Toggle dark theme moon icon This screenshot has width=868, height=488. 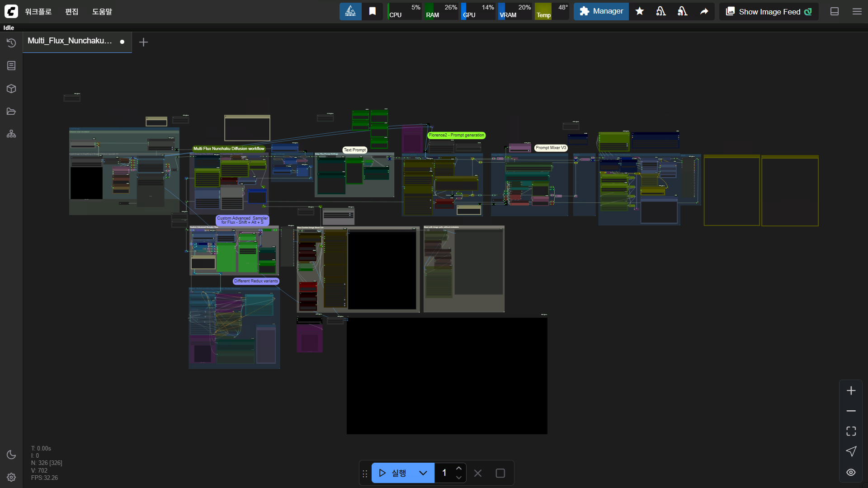(x=11, y=455)
